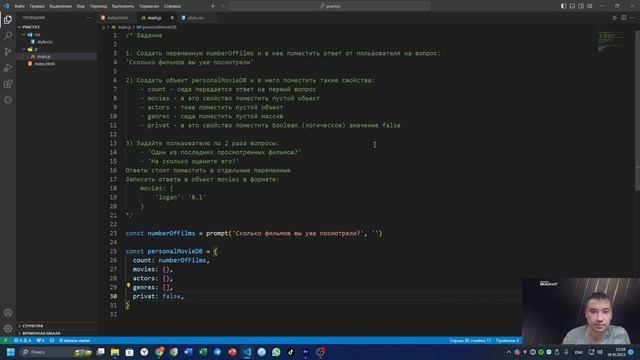The image size is (640, 360).
Task: Open style.css in Explorer tree
Action: pyautogui.click(x=45, y=42)
